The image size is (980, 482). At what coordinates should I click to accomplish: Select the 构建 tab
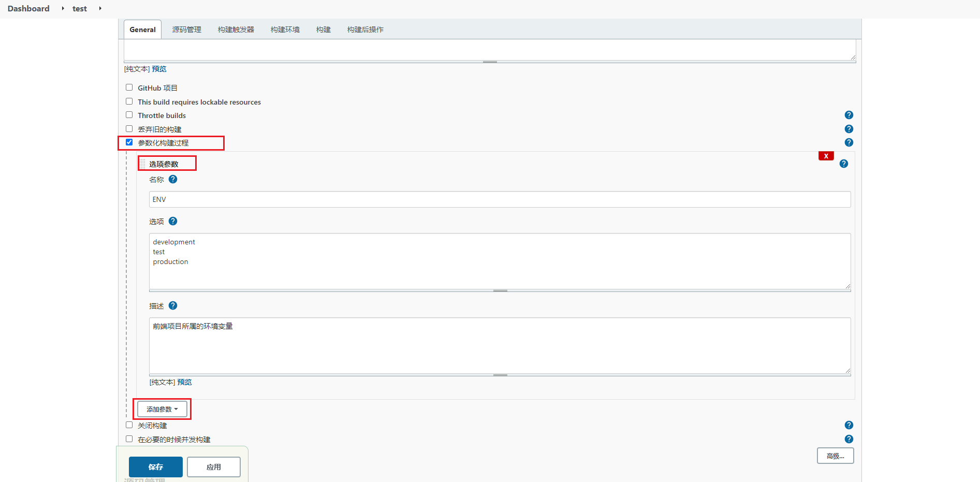click(x=324, y=30)
